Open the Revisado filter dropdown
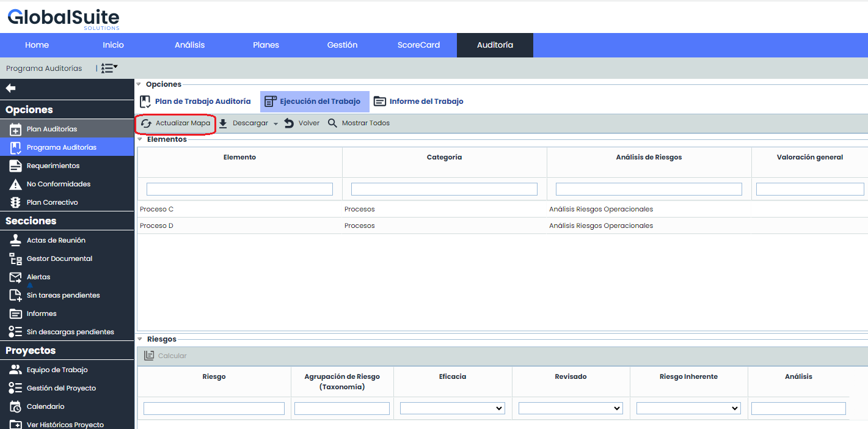The height and width of the screenshot is (429, 868). pos(571,408)
